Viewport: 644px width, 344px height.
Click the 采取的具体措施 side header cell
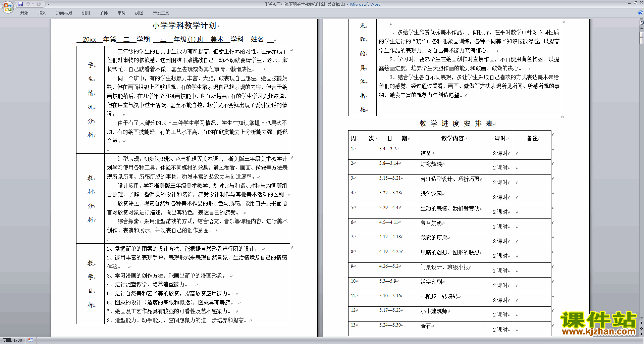coord(362,67)
